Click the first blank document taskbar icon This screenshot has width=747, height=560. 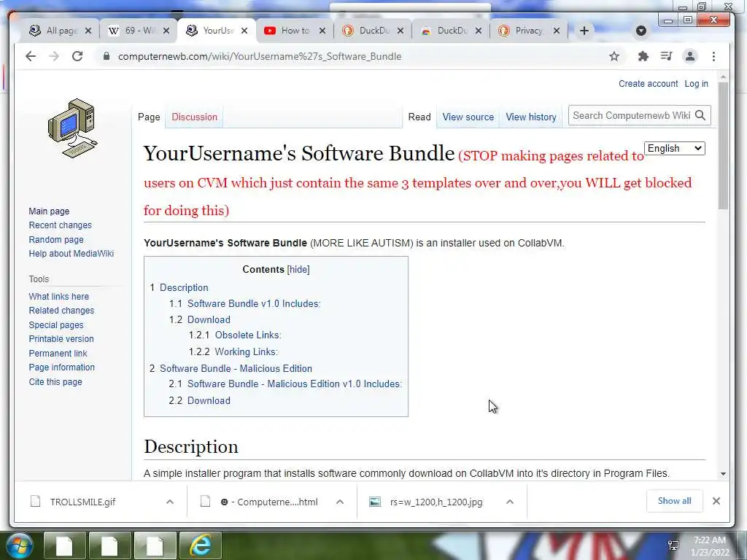pyautogui.click(x=64, y=545)
